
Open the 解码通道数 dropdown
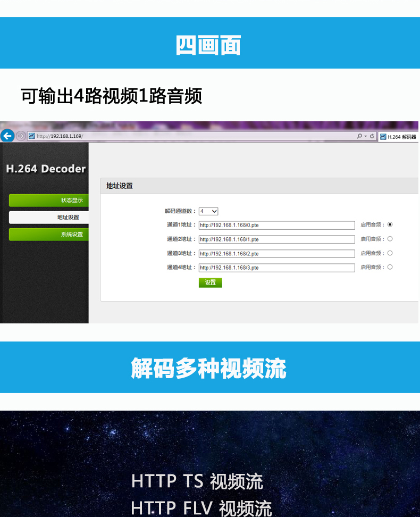pos(208,211)
